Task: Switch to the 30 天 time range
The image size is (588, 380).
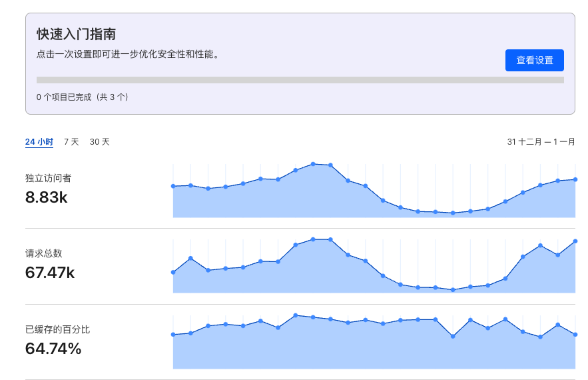Action: click(99, 142)
